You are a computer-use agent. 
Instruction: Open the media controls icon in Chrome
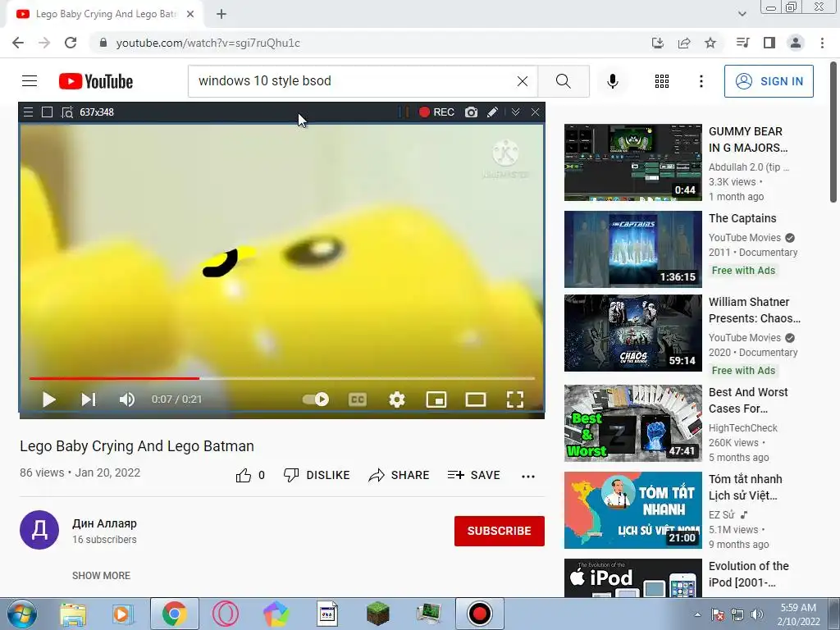[x=742, y=43]
